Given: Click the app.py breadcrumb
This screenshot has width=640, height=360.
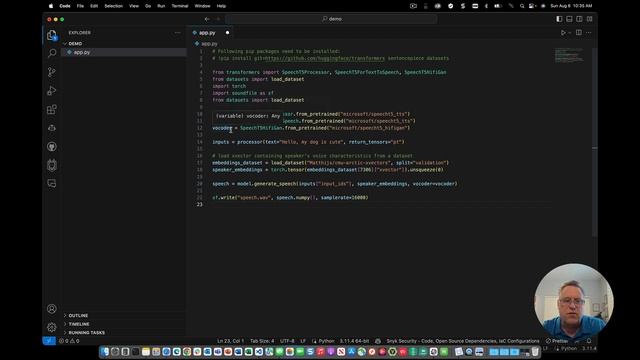Looking at the screenshot, I should point(206,44).
